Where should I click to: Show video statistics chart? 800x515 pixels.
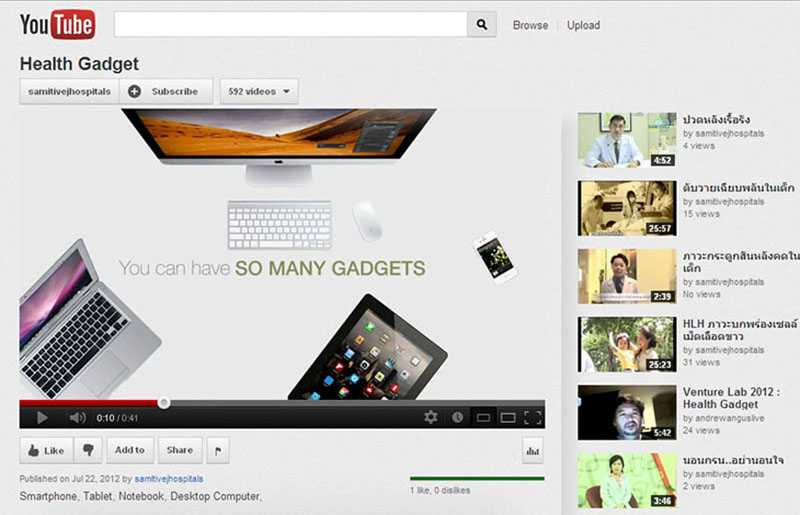pyautogui.click(x=533, y=451)
